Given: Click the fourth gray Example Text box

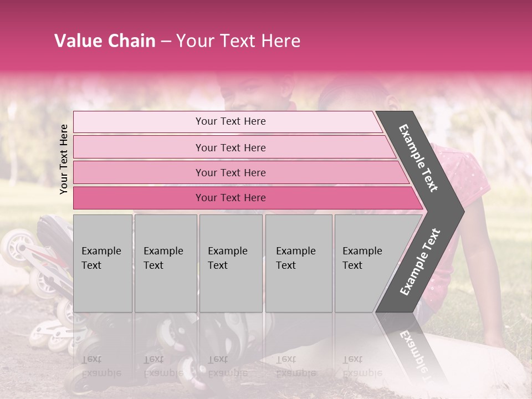Looking at the screenshot, I should [x=298, y=263].
